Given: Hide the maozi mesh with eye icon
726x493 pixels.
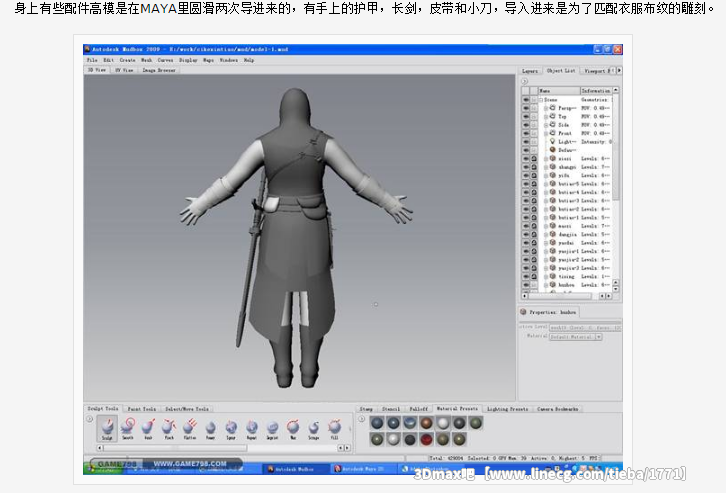Looking at the screenshot, I should (x=526, y=226).
